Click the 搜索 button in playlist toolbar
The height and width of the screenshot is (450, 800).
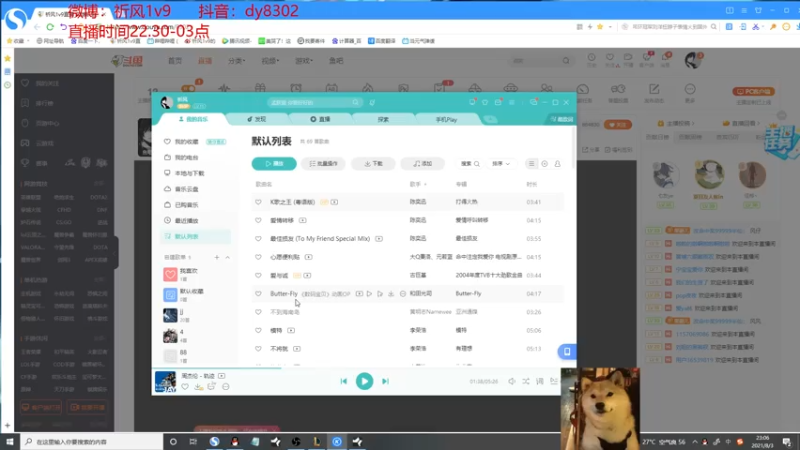[x=470, y=164]
